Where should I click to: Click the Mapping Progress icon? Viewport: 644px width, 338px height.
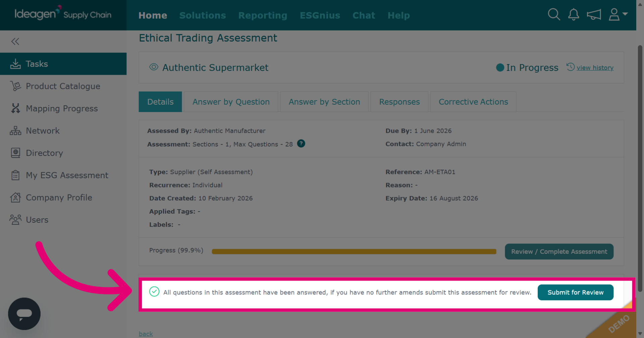[x=15, y=108]
